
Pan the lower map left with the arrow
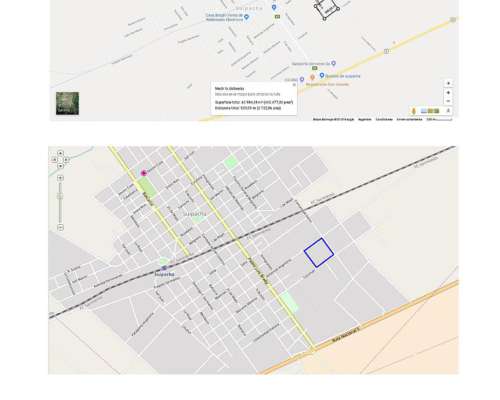(54, 160)
